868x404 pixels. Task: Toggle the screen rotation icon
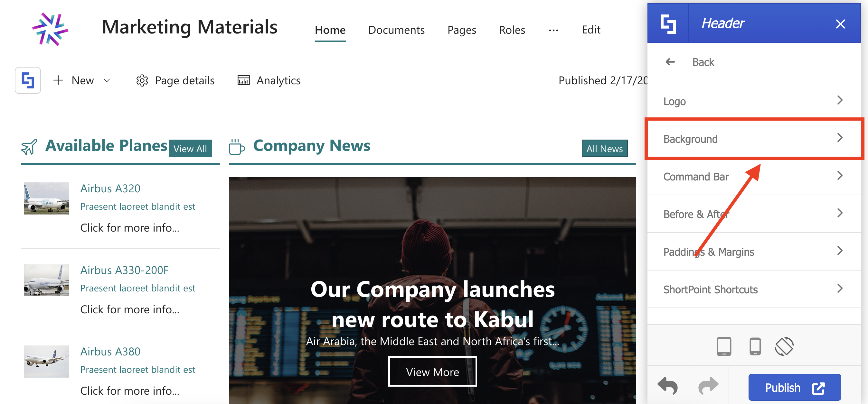tap(784, 346)
